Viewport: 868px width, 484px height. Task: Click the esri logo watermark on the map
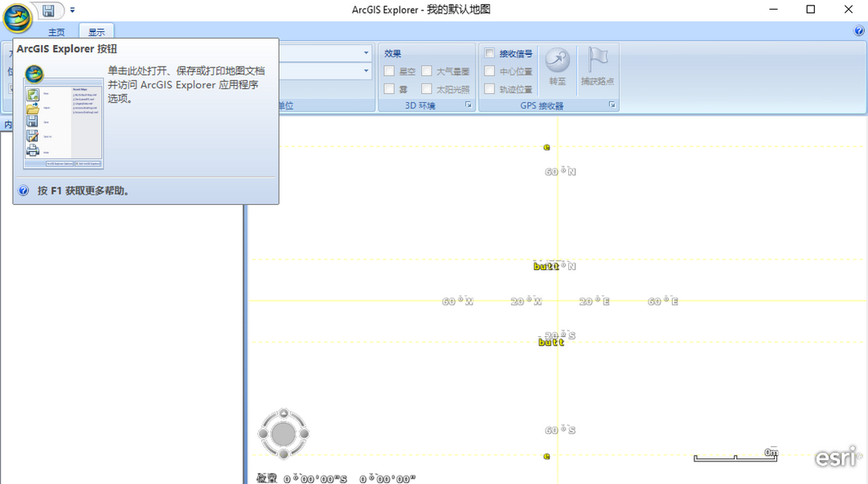coord(836,456)
